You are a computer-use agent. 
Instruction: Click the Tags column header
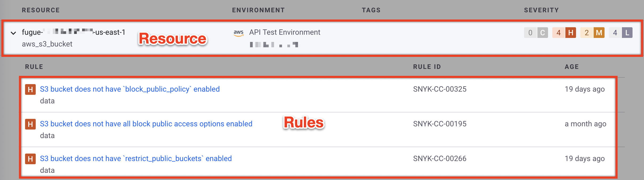pyautogui.click(x=371, y=10)
